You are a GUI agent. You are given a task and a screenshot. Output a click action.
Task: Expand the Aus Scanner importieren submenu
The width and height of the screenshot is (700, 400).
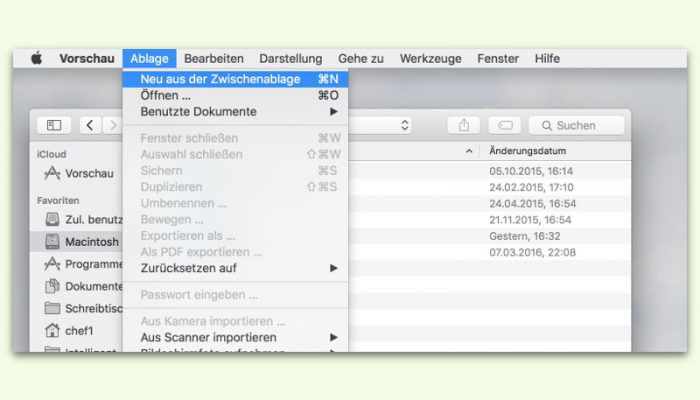click(235, 337)
